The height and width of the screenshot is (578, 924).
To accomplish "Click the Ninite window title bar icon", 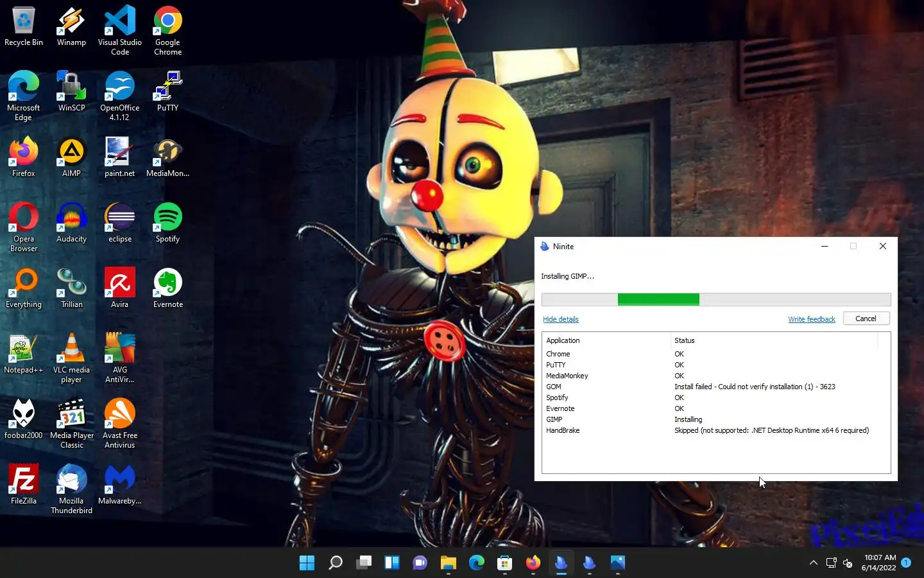I will click(545, 247).
